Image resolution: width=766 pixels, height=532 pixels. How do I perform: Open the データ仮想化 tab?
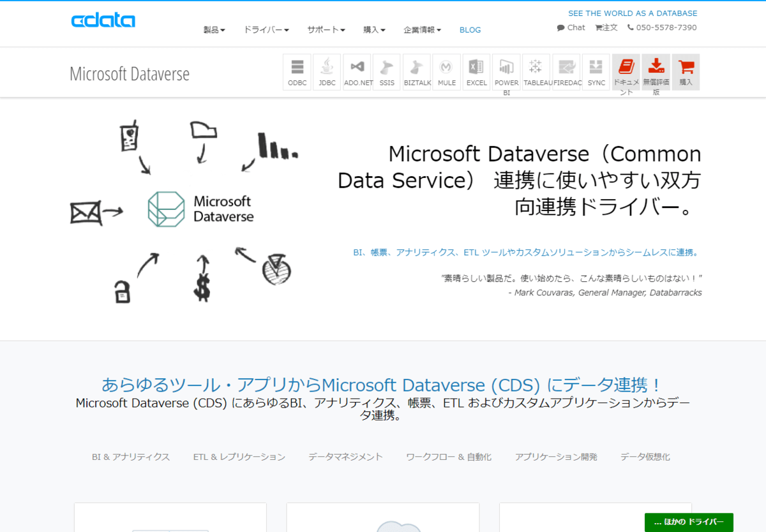pyautogui.click(x=645, y=457)
